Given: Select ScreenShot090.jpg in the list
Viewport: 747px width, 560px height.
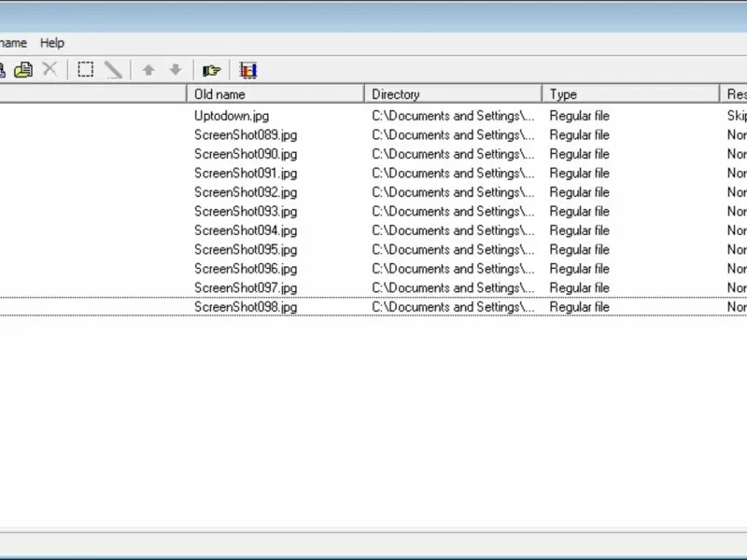Looking at the screenshot, I should coord(246,154).
